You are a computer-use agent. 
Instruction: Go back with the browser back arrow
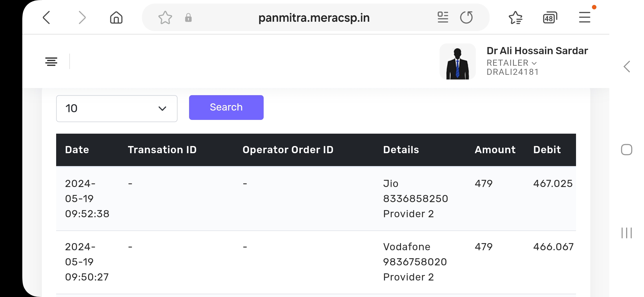pyautogui.click(x=47, y=18)
